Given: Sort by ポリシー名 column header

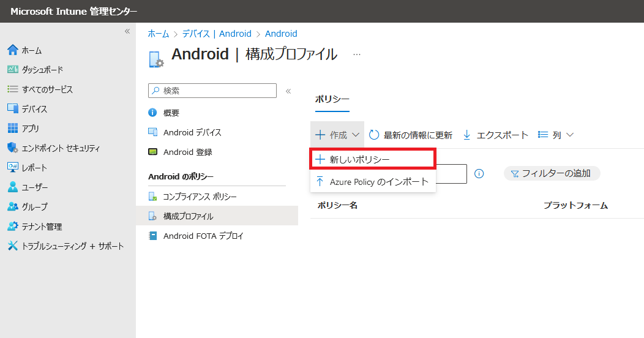Looking at the screenshot, I should [x=337, y=205].
